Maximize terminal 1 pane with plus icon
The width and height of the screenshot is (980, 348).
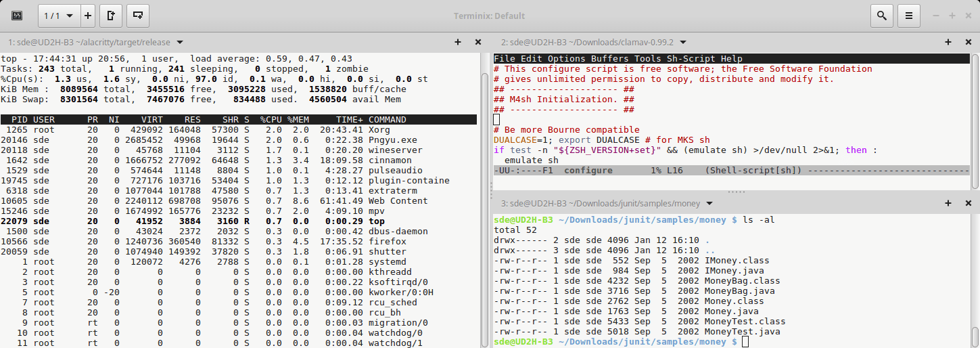click(458, 42)
